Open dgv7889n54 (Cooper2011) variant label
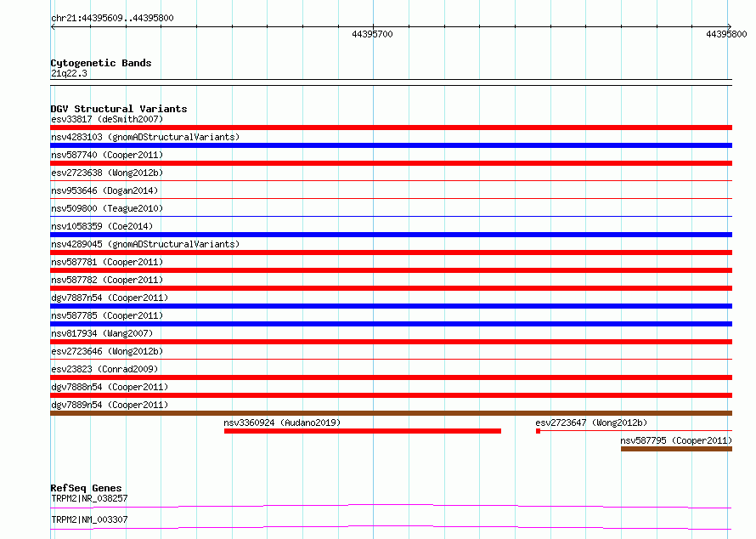756x539 pixels. click(x=110, y=405)
